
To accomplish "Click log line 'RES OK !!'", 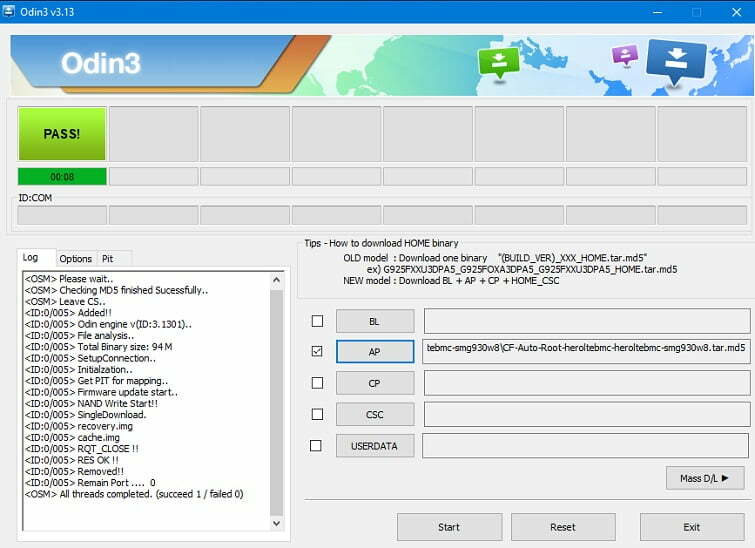I will point(72,460).
